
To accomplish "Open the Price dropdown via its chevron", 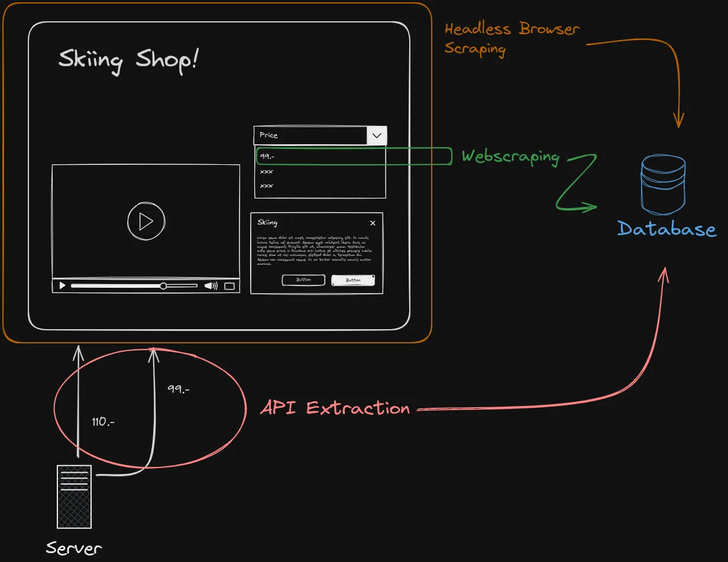I will tap(377, 135).
